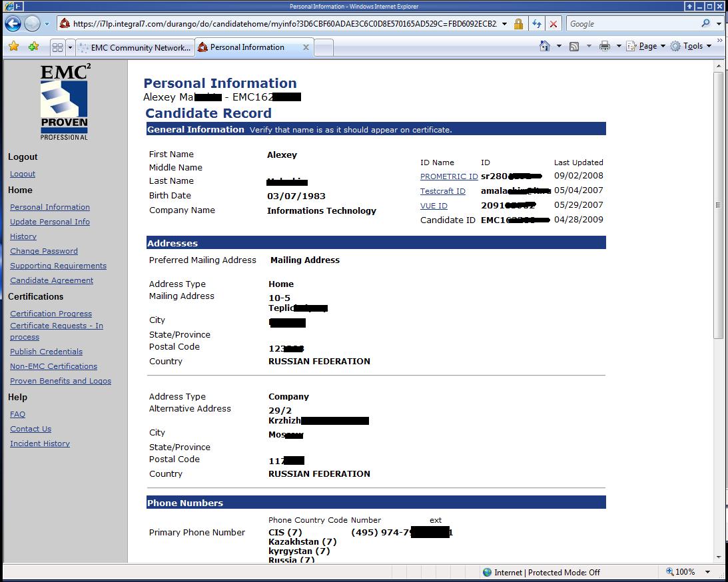Expand the Feeds dropdown arrow
Screen dimensions: 728x582
(589, 46)
